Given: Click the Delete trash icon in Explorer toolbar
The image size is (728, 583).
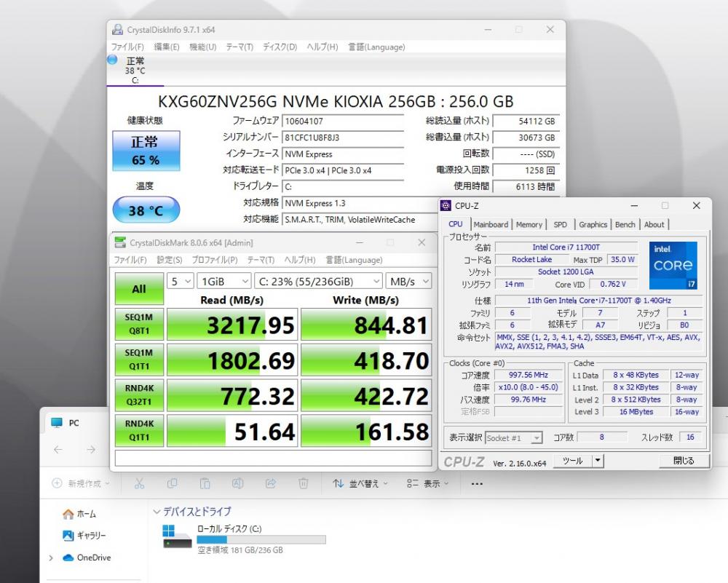Looking at the screenshot, I should click(x=303, y=483).
